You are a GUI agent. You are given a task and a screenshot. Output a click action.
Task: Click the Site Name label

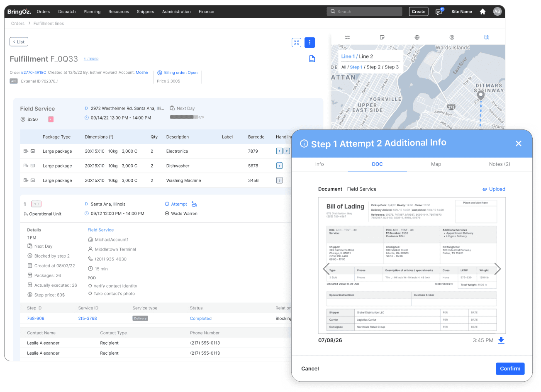click(x=462, y=12)
